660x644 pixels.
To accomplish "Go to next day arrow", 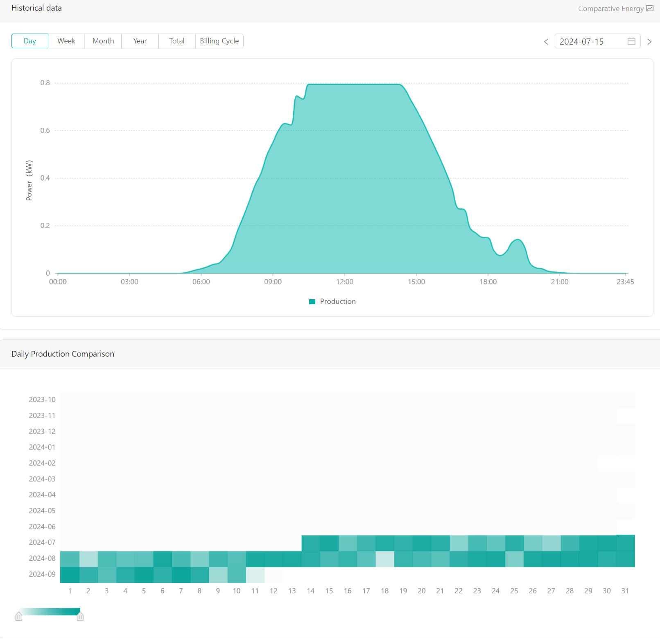I will [649, 42].
